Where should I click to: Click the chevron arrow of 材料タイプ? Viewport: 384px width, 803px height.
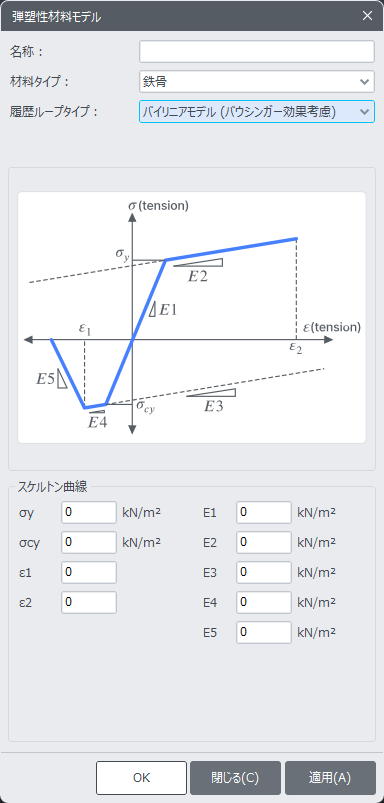(364, 81)
